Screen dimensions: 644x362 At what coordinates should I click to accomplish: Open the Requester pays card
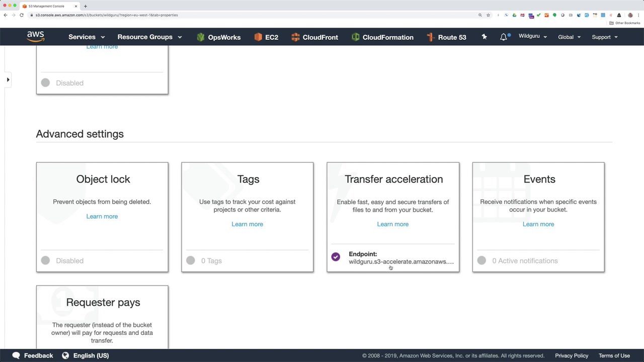click(102, 317)
